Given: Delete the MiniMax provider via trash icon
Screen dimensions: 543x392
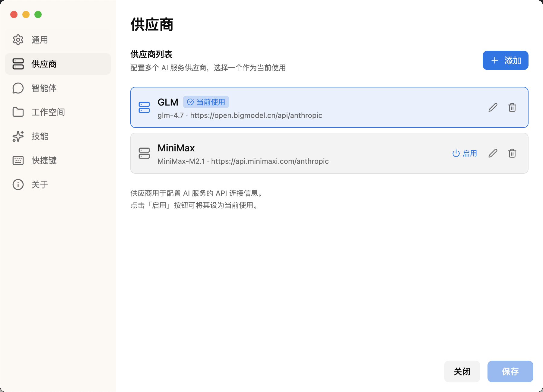Looking at the screenshot, I should click(512, 153).
